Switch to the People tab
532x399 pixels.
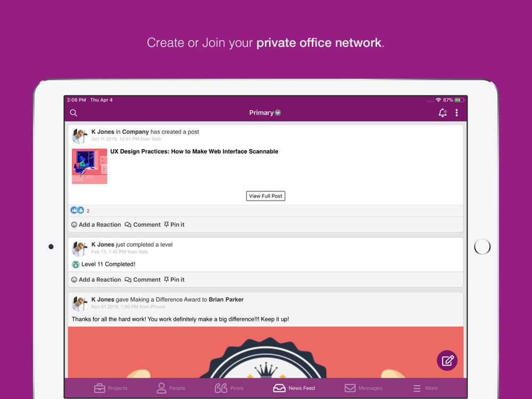pyautogui.click(x=171, y=388)
